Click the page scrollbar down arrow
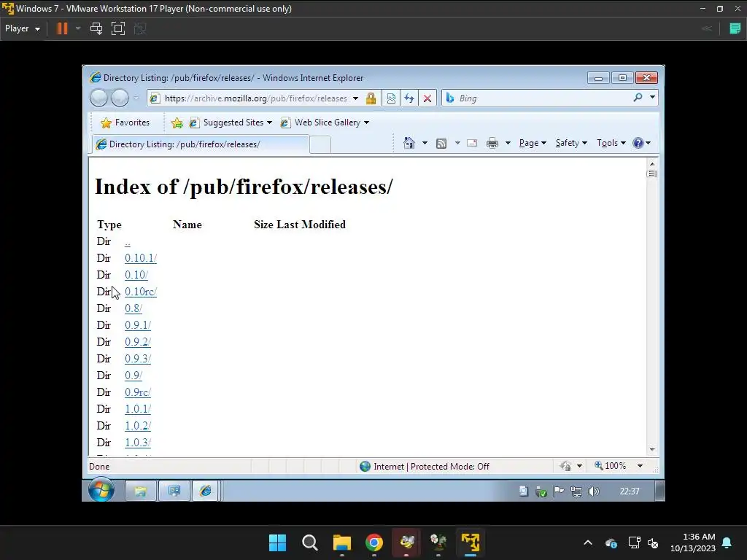 click(652, 449)
